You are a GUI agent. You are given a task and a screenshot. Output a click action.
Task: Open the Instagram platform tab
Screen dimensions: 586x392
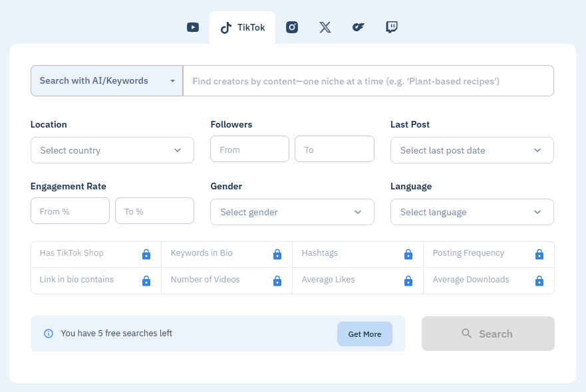pyautogui.click(x=292, y=27)
